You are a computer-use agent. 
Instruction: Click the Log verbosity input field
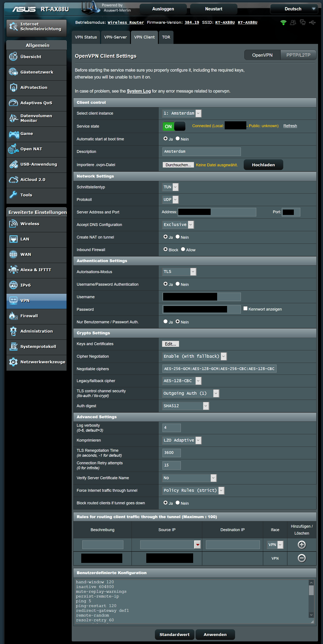click(171, 428)
